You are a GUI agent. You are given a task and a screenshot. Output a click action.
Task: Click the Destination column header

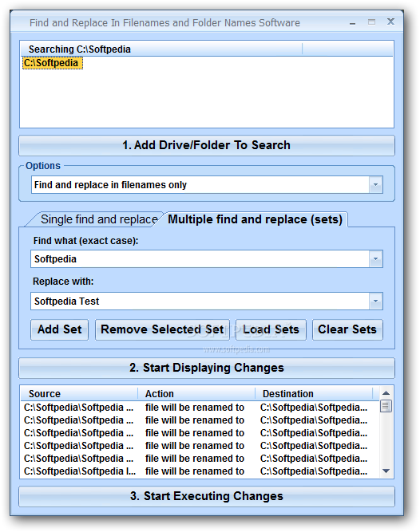coord(314,393)
